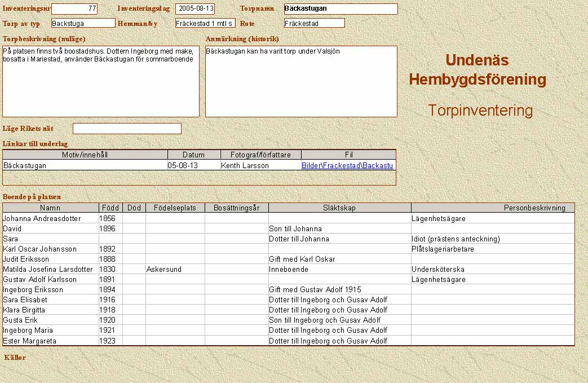Click the Släktskap column header
This screenshot has height=383, width=588.
(339, 208)
